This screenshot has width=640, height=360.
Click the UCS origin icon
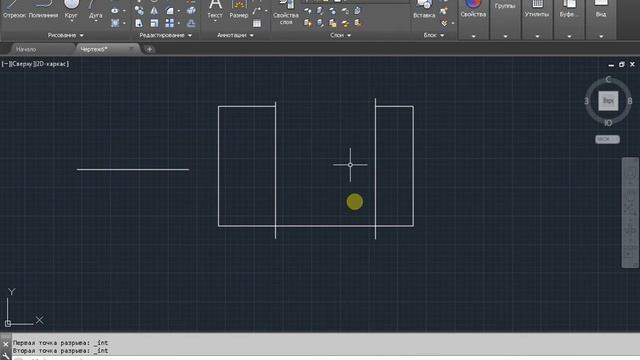(x=8, y=324)
